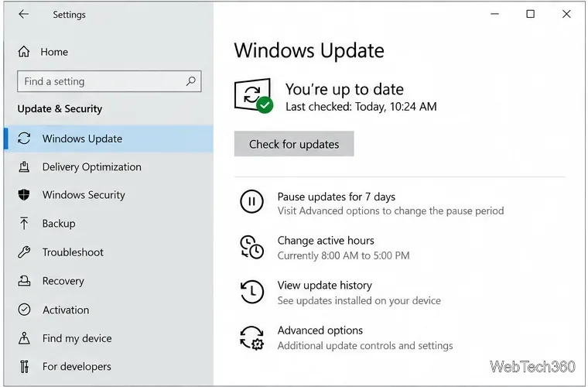
Task: Click the update history clock icon
Action: click(x=251, y=292)
